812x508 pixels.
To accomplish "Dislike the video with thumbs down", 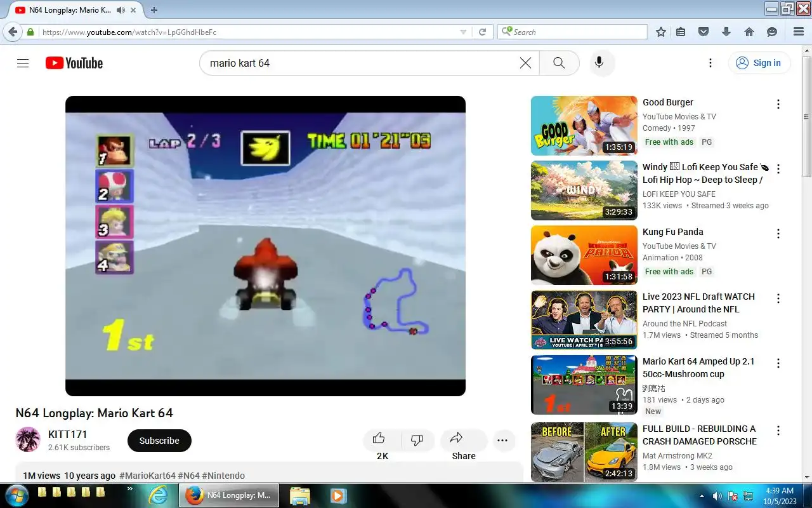I will [x=417, y=439].
